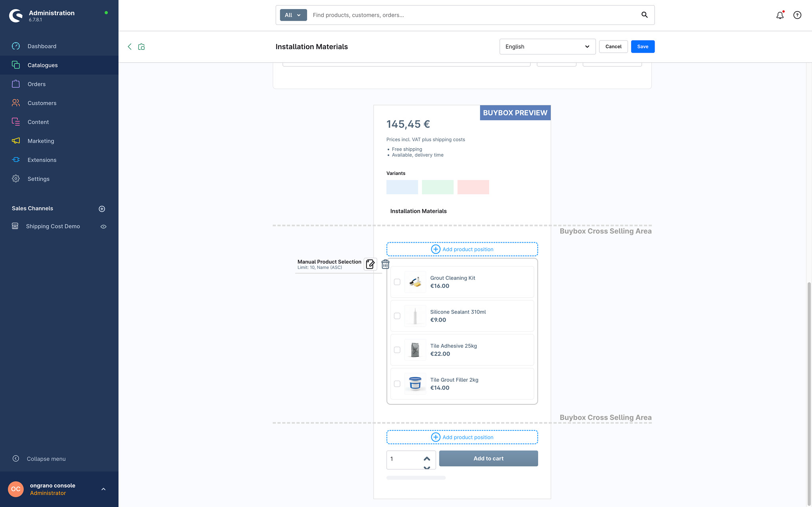812x507 pixels.
Task: Click the Tile Adhesive 25kg thumbnail
Action: pyautogui.click(x=415, y=350)
